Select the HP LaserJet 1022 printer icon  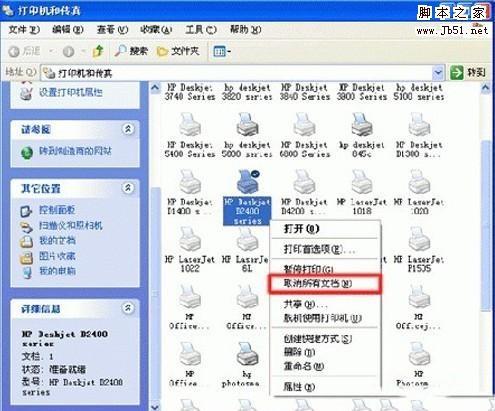(x=189, y=239)
